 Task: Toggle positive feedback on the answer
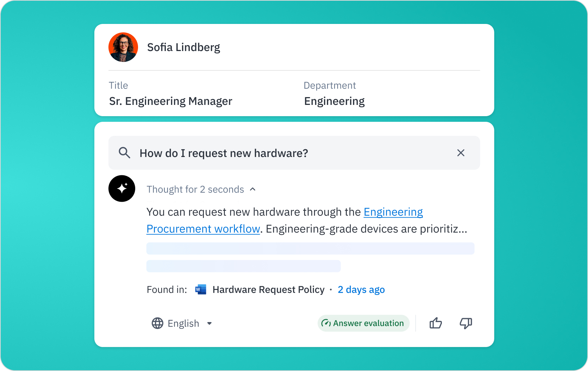coord(436,323)
